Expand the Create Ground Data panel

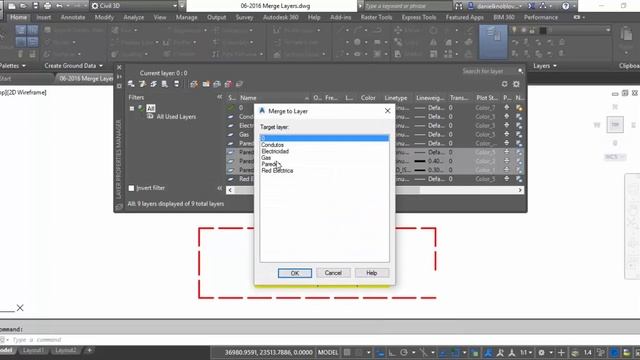click(x=73, y=66)
